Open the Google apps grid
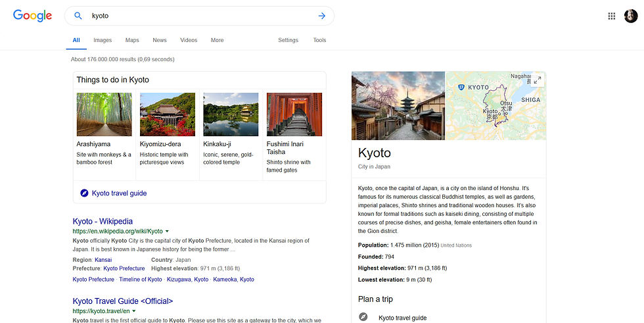 (612, 16)
